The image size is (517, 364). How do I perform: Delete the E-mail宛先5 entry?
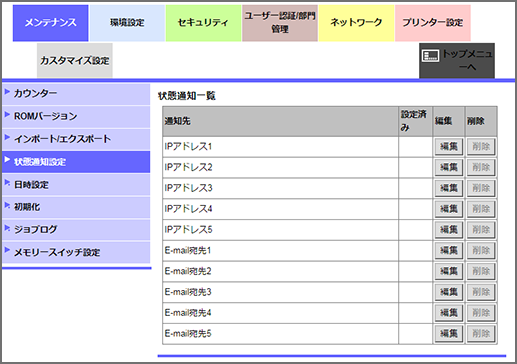pyautogui.click(x=481, y=334)
